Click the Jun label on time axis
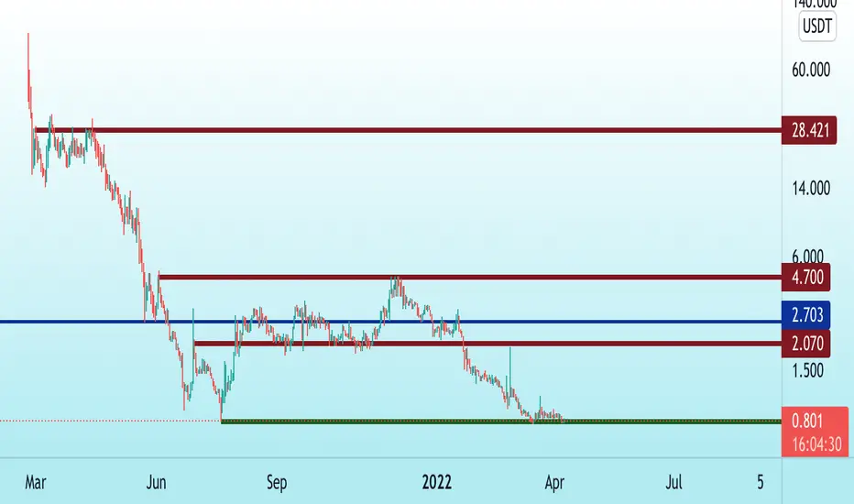Image resolution: width=854 pixels, height=504 pixels. [157, 482]
